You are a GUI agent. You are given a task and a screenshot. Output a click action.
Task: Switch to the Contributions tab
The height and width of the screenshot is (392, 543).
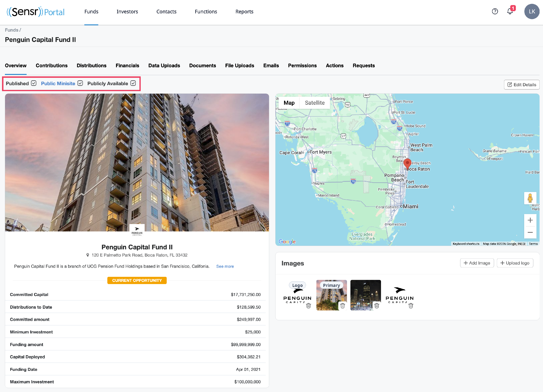pyautogui.click(x=51, y=65)
